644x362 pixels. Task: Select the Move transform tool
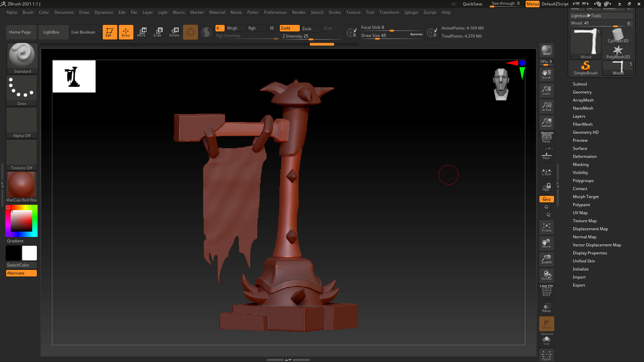point(142,32)
